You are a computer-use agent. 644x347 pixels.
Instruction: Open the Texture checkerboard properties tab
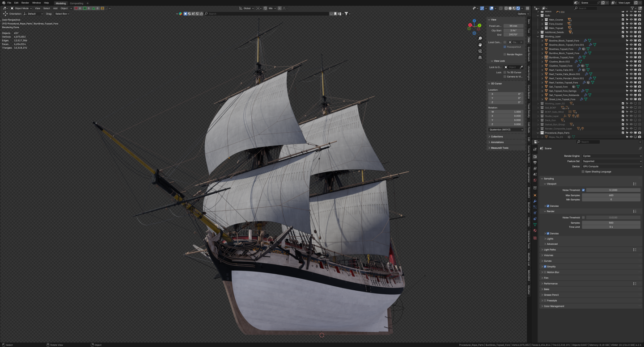point(535,238)
